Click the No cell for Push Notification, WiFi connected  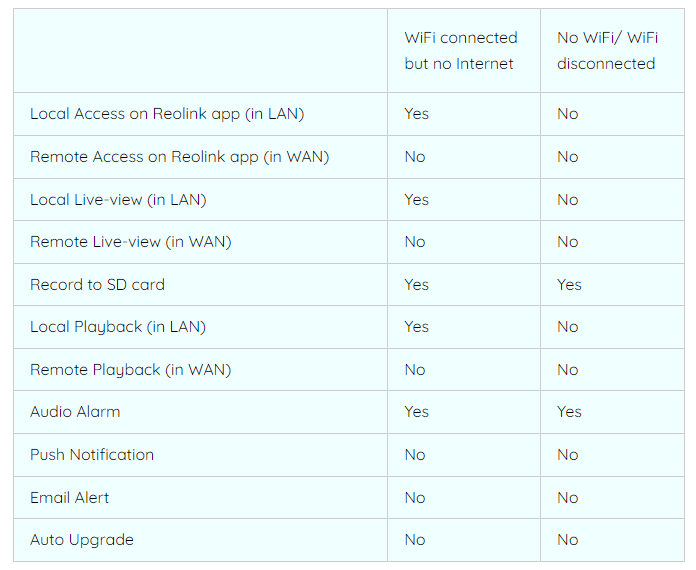click(x=415, y=455)
